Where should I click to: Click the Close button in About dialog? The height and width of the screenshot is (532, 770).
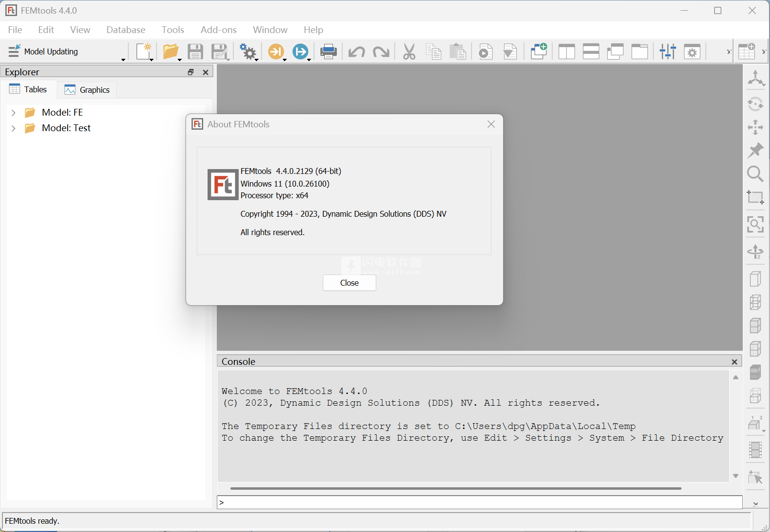point(350,283)
